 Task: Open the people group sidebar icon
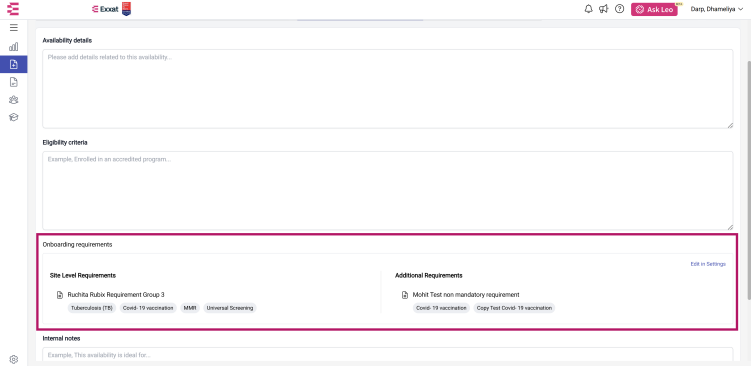(x=13, y=100)
